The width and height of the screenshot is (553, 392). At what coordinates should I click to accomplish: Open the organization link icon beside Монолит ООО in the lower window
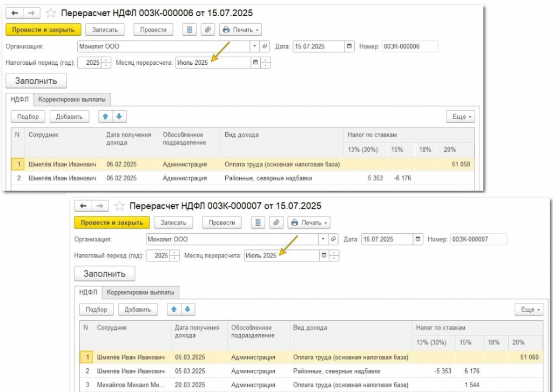333,239
